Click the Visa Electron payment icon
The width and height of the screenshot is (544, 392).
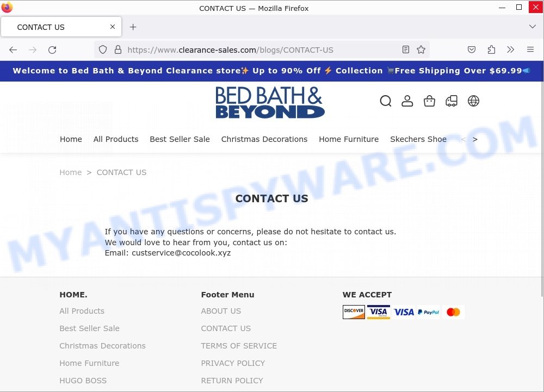pyautogui.click(x=378, y=312)
